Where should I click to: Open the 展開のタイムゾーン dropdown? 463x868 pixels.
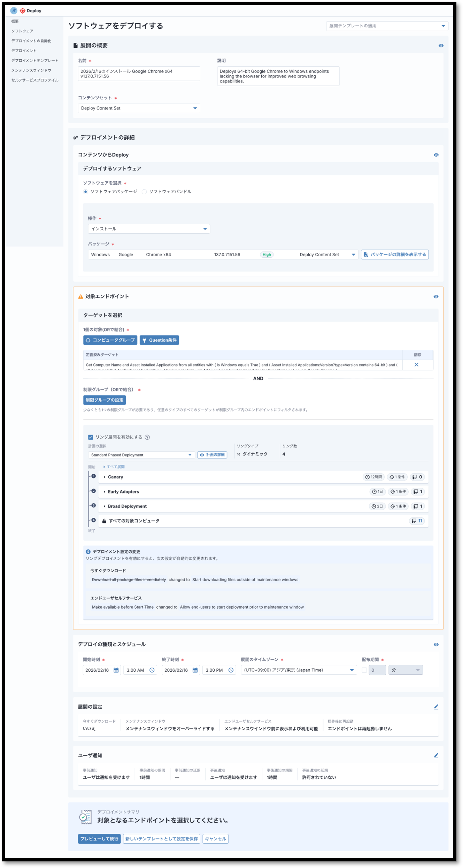coord(298,670)
